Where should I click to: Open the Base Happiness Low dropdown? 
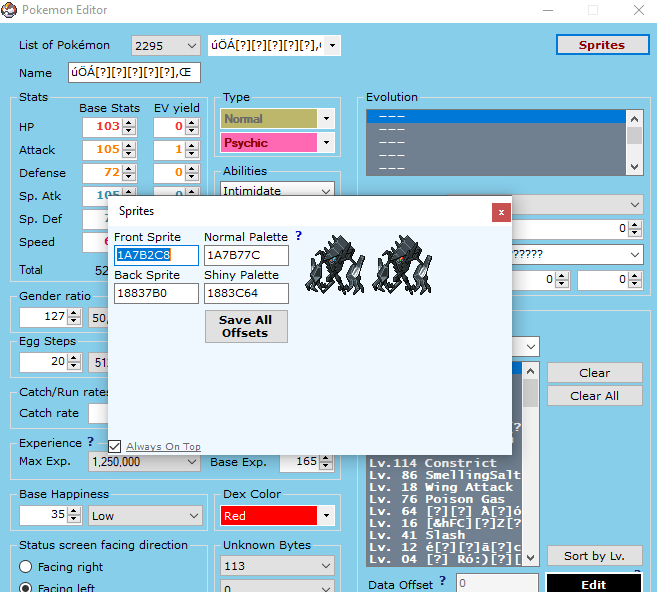192,516
